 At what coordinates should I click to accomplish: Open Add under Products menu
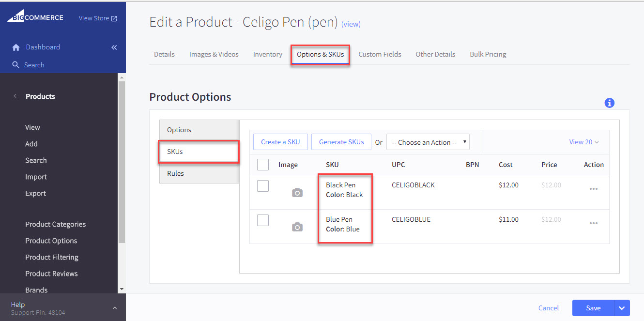point(31,144)
